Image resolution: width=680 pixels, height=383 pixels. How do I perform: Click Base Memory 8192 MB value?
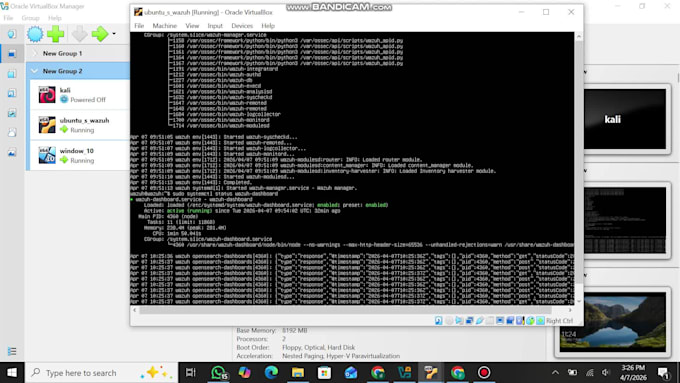295,331
